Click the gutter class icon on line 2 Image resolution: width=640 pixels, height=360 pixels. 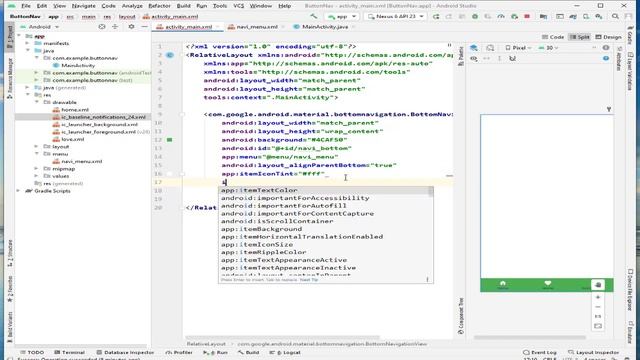tap(170, 55)
